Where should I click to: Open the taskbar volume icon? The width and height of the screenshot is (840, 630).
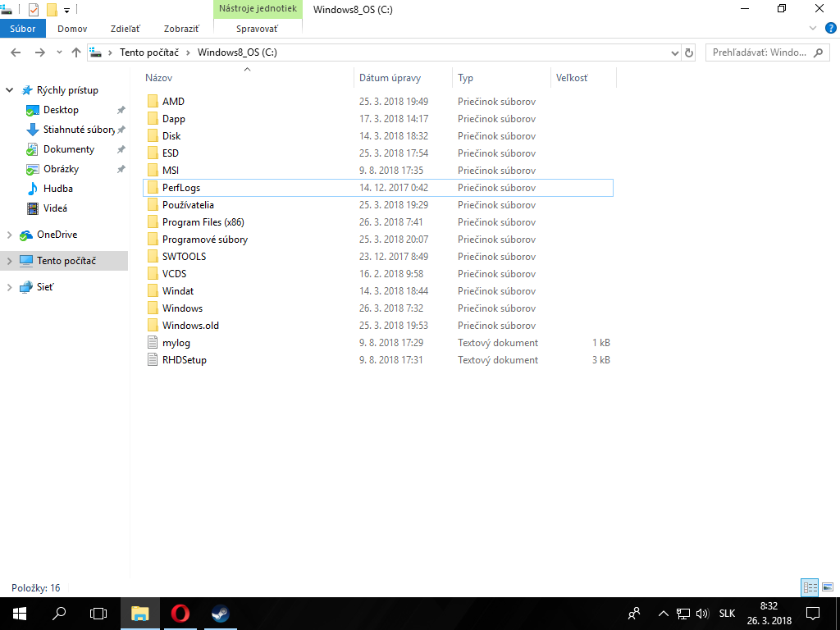point(702,614)
